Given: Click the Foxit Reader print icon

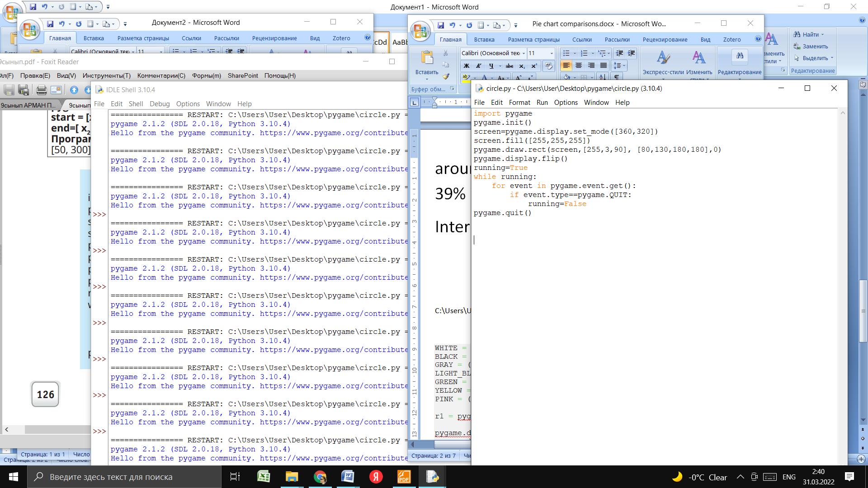Looking at the screenshot, I should (41, 90).
